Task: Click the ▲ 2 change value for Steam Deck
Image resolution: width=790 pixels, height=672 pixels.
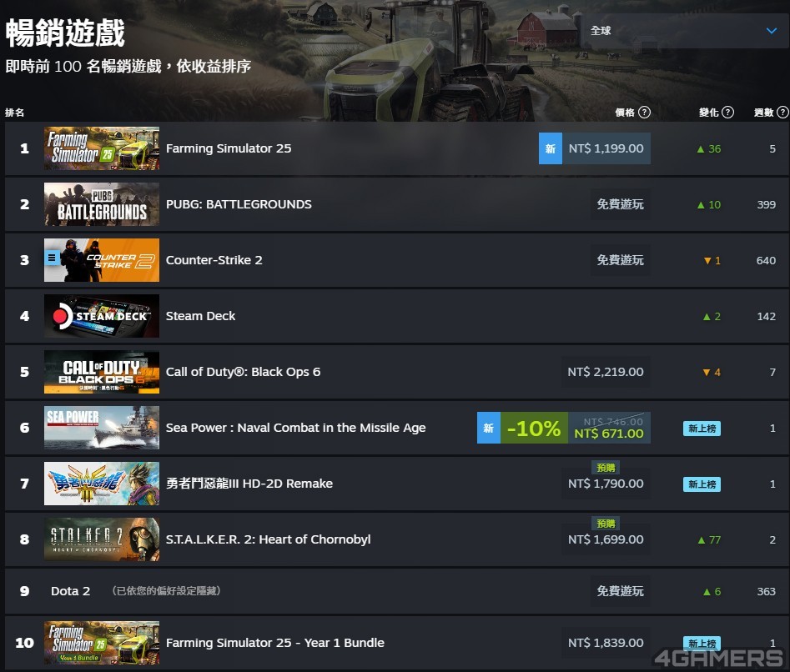Action: tap(712, 317)
